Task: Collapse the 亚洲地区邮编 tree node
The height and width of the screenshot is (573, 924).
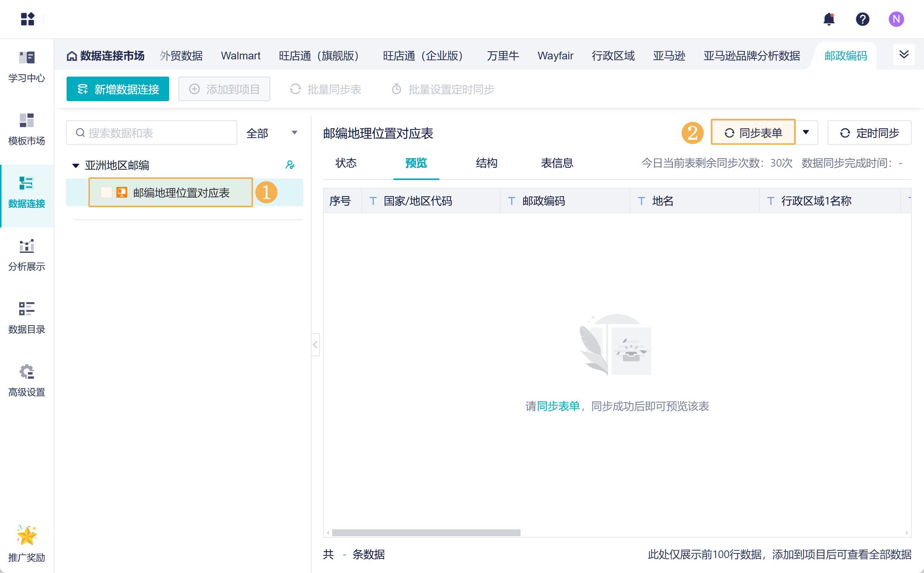Action: (x=76, y=165)
